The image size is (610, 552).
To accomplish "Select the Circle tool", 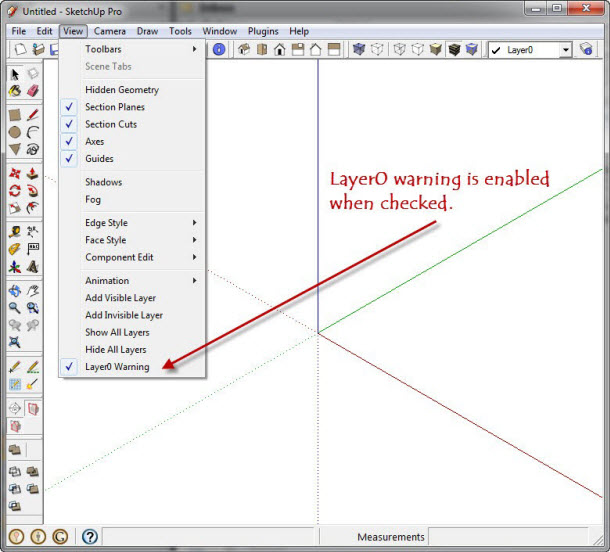I will [15, 132].
